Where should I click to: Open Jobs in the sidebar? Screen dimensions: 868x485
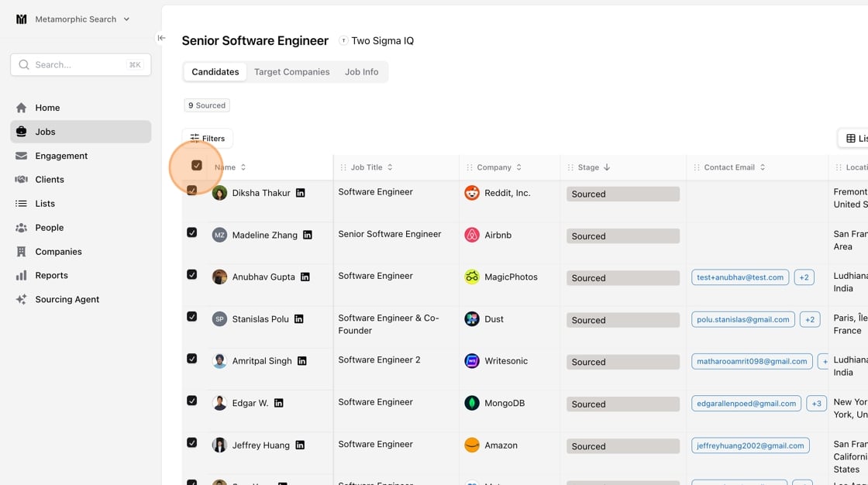click(81, 132)
